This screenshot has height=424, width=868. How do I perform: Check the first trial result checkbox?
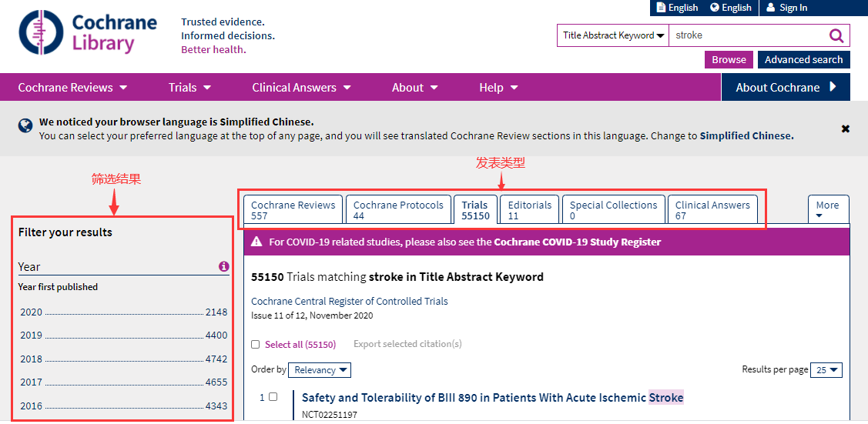pos(273,397)
